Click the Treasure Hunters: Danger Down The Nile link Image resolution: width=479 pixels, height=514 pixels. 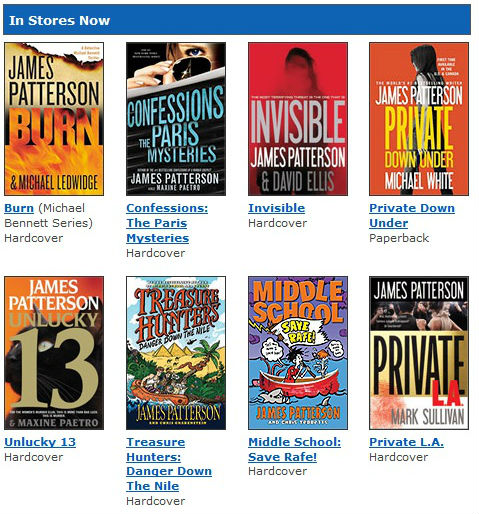tap(169, 464)
